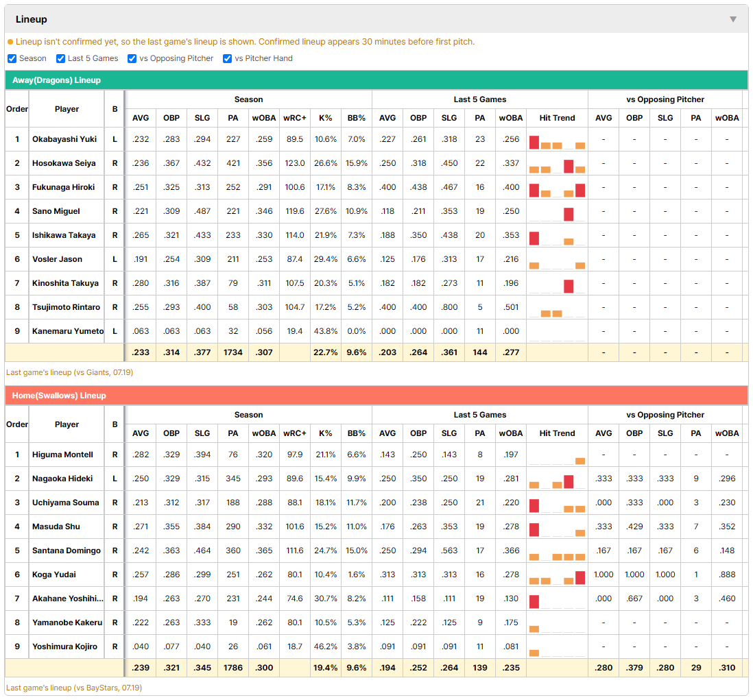View Hosokawa Seiya hit trend bars
This screenshot has height=700, width=753.
coord(557,166)
